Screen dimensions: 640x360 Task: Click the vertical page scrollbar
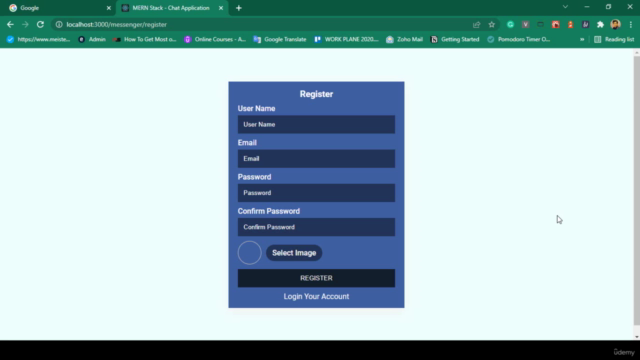[x=637, y=190]
